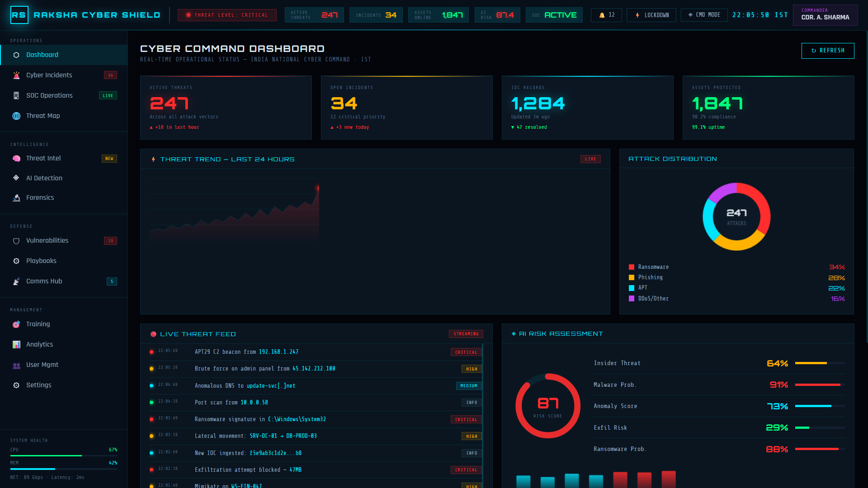Click the RS logo icon
The height and width of the screenshot is (488, 868).
pyautogui.click(x=19, y=15)
